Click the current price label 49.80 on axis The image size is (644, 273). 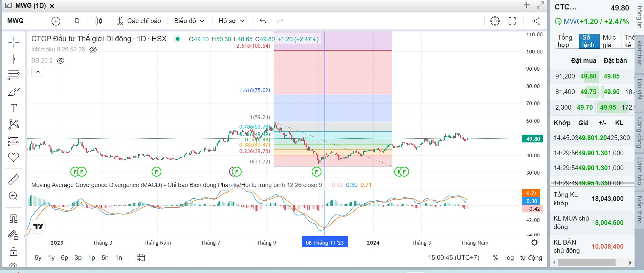click(x=533, y=139)
